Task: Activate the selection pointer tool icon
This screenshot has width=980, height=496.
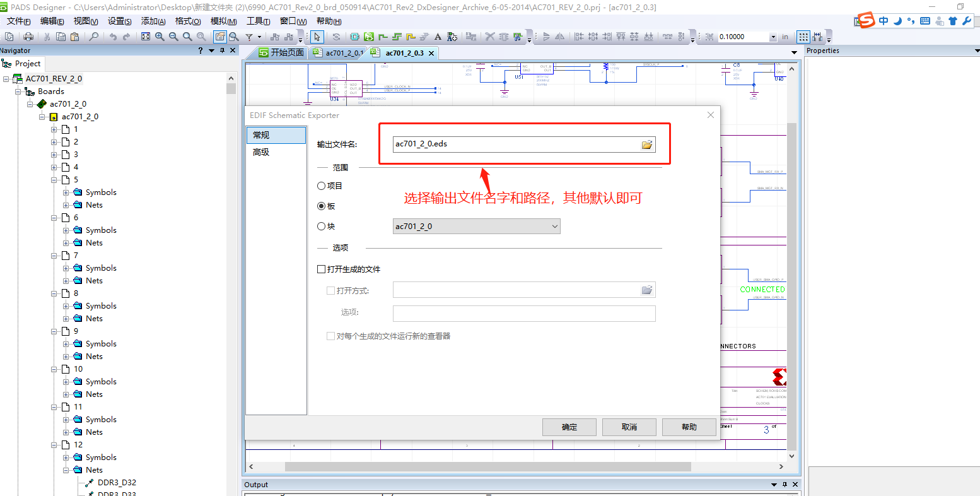Action: tap(316, 37)
